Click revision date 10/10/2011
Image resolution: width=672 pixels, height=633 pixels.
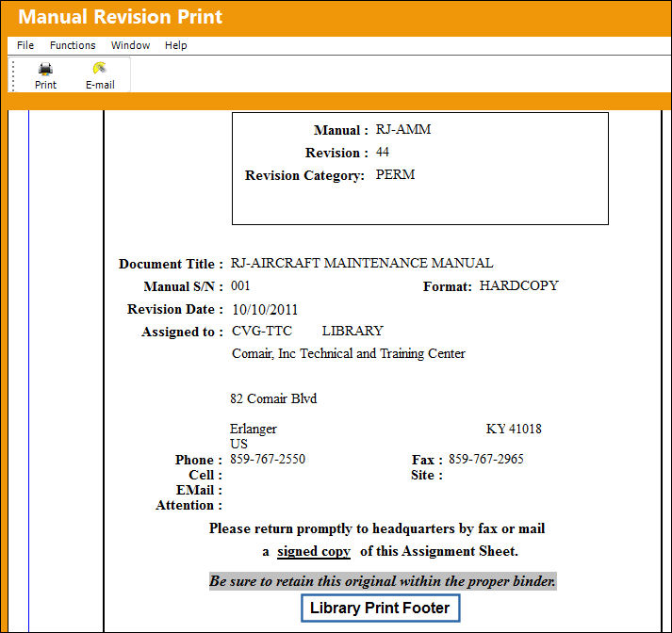(265, 310)
